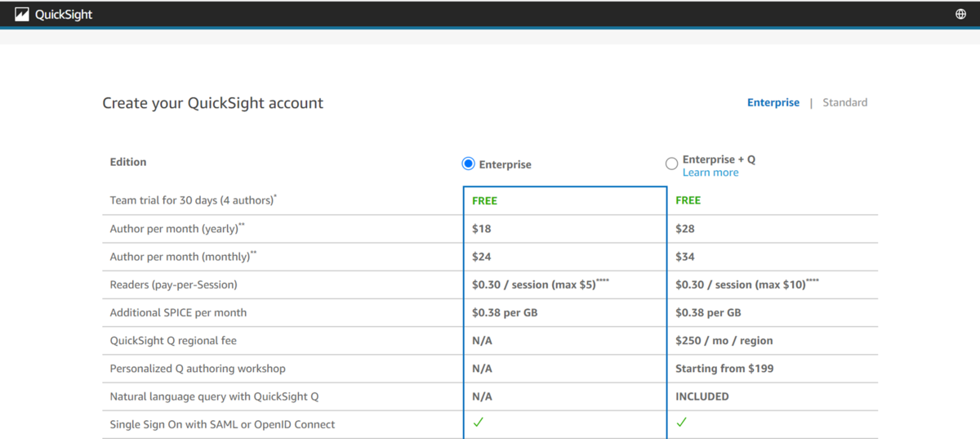This screenshot has width=980, height=439.
Task: Click 'Additional SPICE per month' label
Action: coord(178,312)
